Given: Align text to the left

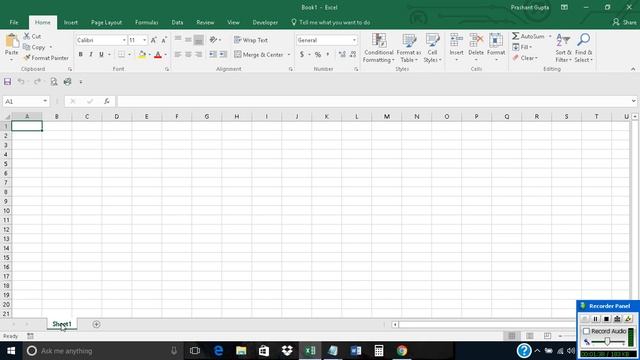Looking at the screenshot, I should tap(178, 54).
